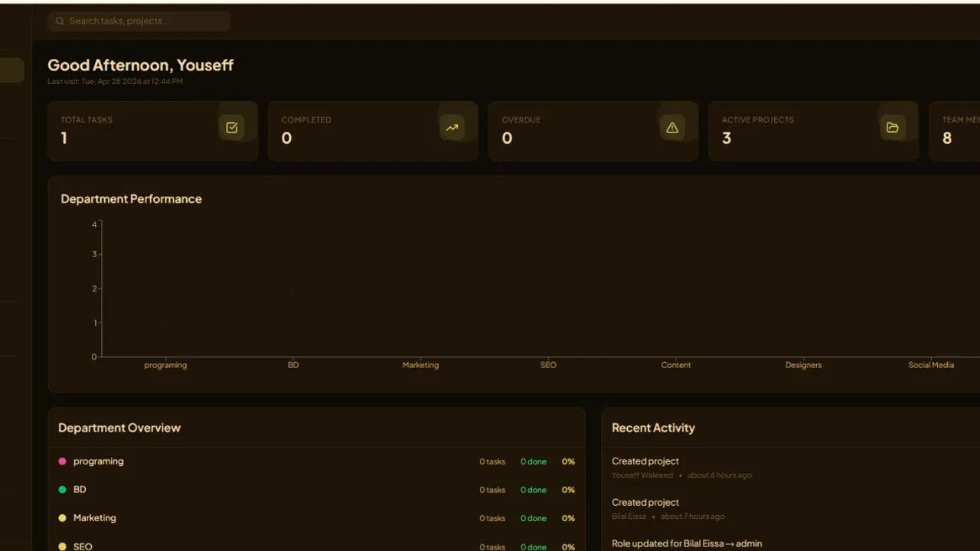Click the programing label on chart axis
Viewport: 980px width, 551px height.
pos(165,365)
